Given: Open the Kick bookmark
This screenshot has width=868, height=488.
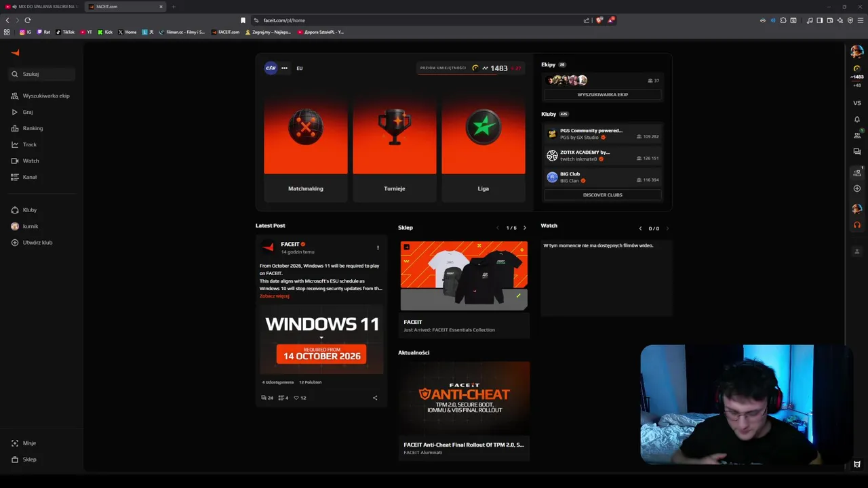Looking at the screenshot, I should click(x=105, y=32).
